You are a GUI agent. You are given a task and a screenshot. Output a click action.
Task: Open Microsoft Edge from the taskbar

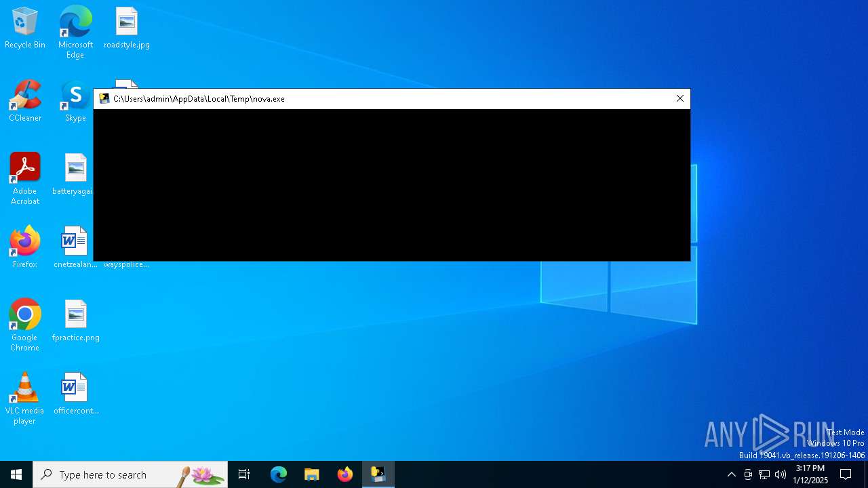(279, 474)
